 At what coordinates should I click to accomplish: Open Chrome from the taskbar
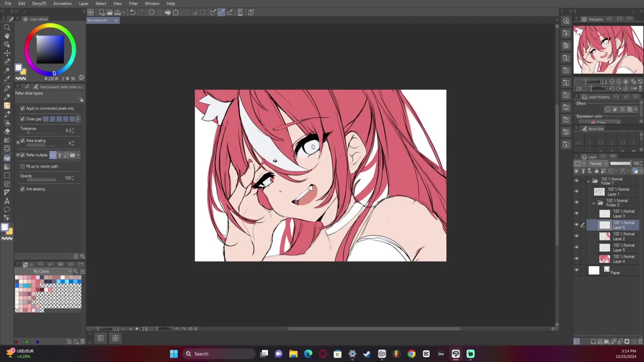(411, 353)
